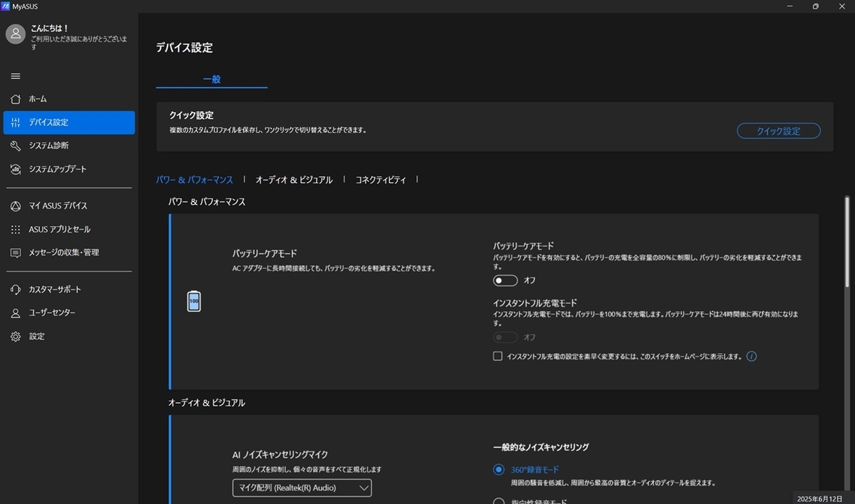
Task: Open ASUS アプリとセール in sidebar
Action: tap(69, 229)
